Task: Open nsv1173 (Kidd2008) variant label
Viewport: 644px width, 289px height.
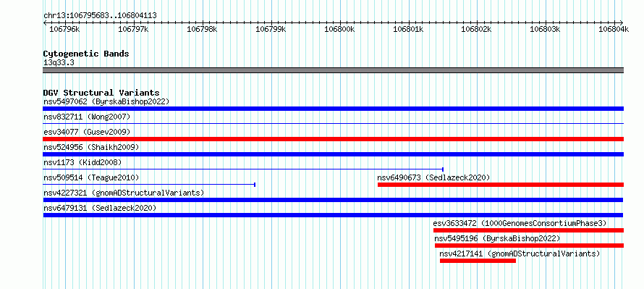Action: [82, 162]
